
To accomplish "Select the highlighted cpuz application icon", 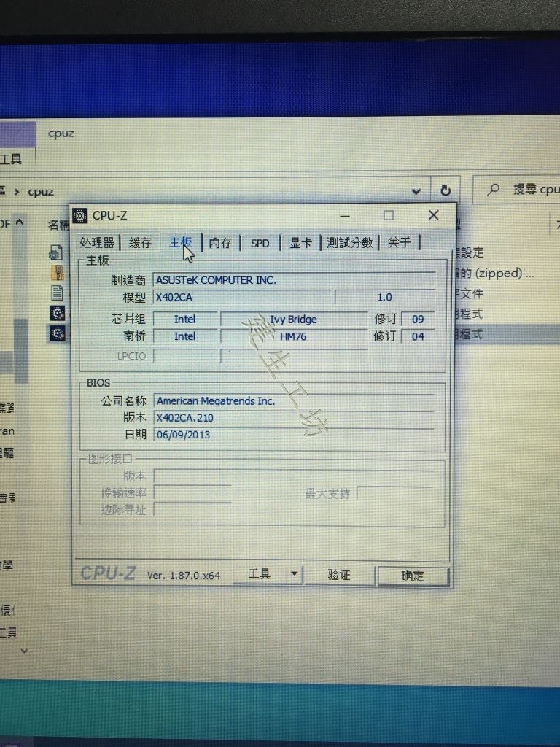I will pyautogui.click(x=58, y=333).
